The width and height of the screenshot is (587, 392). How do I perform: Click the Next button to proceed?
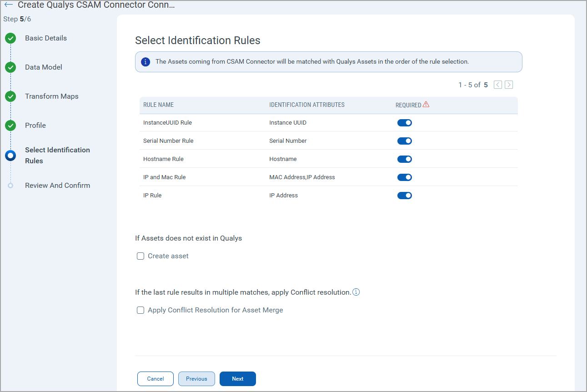pos(237,378)
